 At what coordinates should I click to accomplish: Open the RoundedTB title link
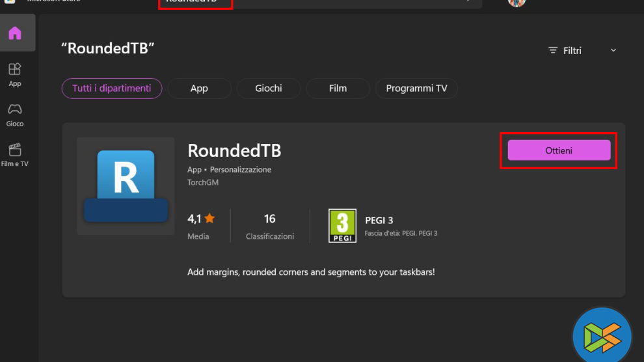pos(234,150)
